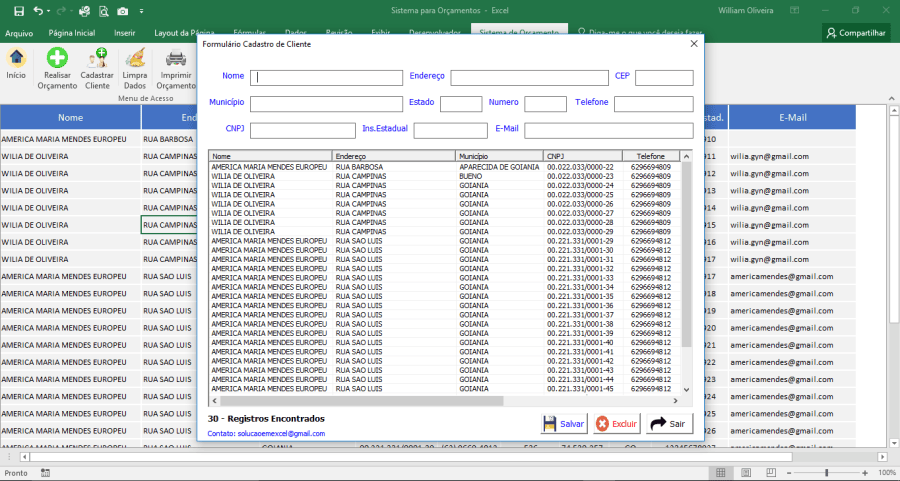Click the Undo arrow in the title bar
The width and height of the screenshot is (900, 481).
pyautogui.click(x=38, y=11)
